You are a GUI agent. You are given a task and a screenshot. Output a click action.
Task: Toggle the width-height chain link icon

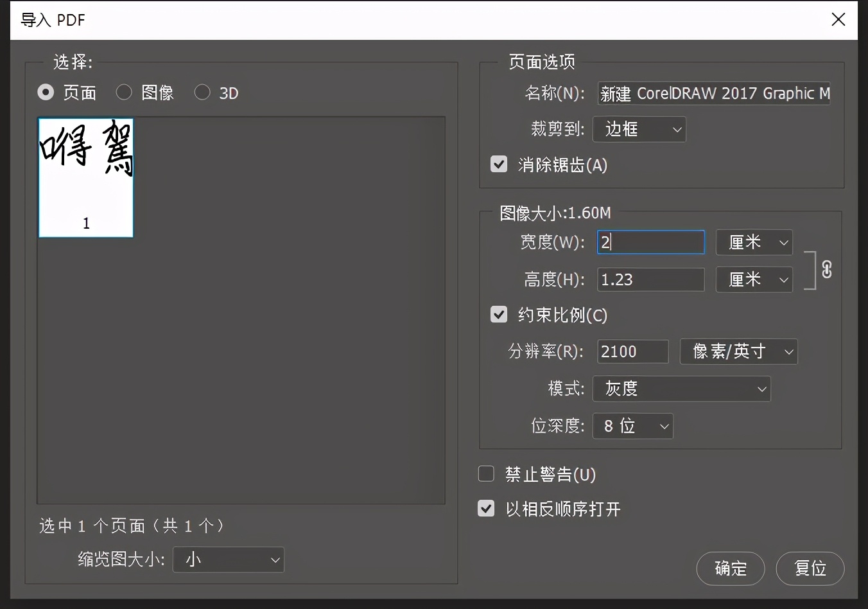coord(826,270)
